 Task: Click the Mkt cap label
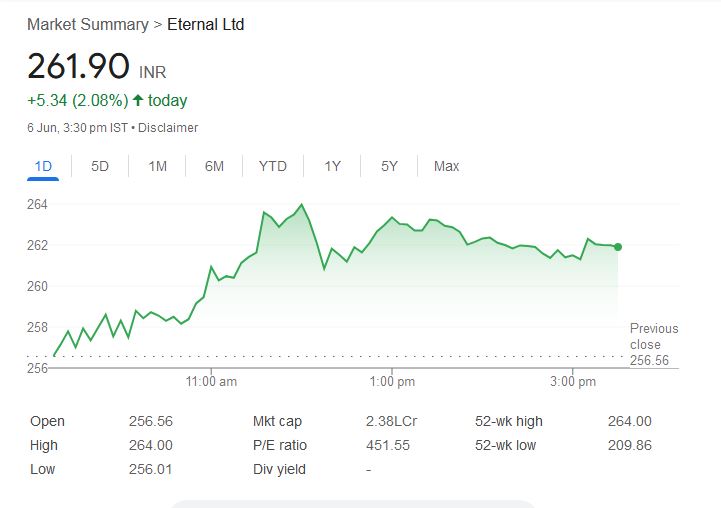point(277,421)
